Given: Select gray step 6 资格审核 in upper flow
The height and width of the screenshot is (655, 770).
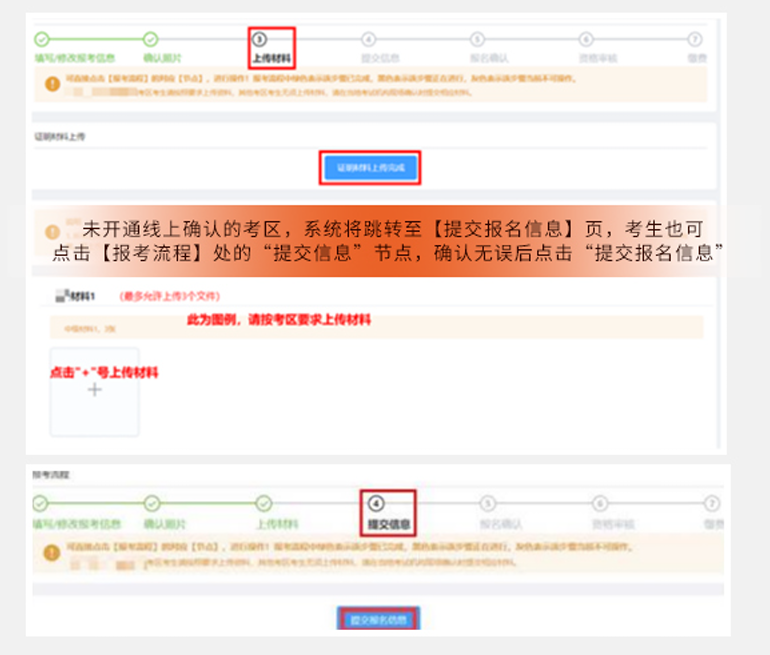Looking at the screenshot, I should 586,40.
